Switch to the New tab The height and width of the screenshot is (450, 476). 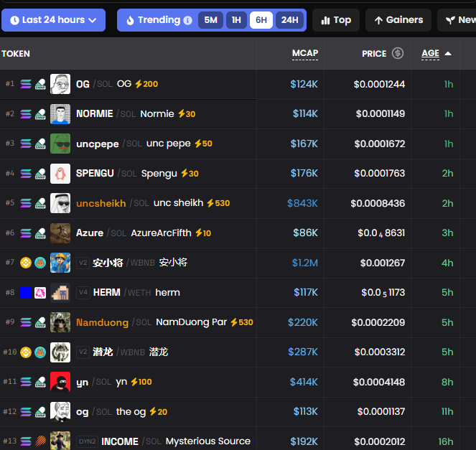[x=457, y=20]
